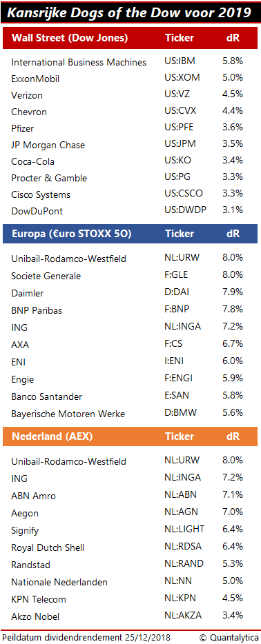Click the 4.4% yield for Chevron

click(x=233, y=110)
